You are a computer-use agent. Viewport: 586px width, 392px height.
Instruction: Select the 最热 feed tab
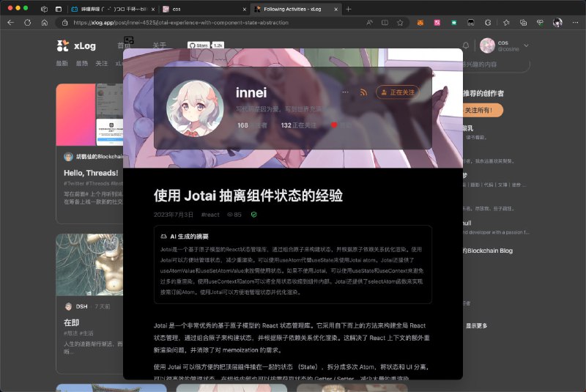tap(82, 64)
